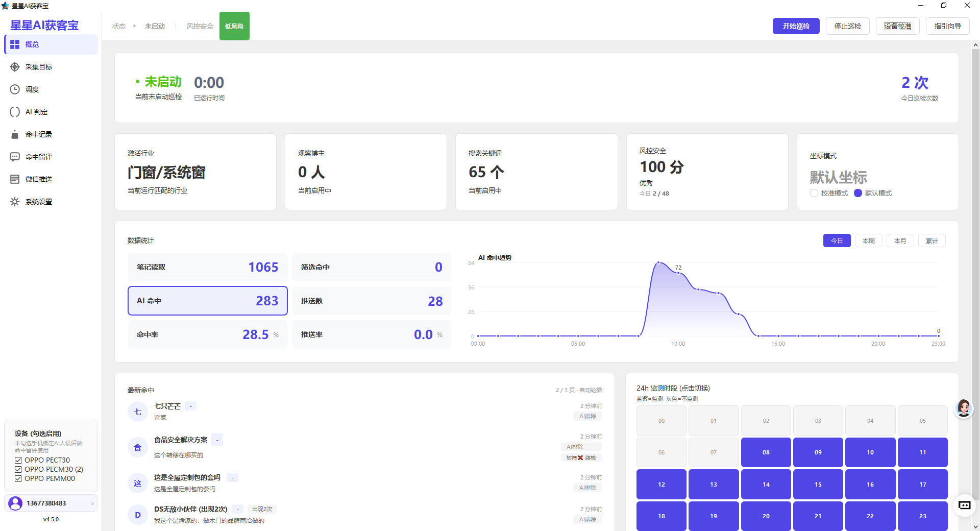Click the floating message widget icon
The width and height of the screenshot is (980, 531).
click(964, 505)
